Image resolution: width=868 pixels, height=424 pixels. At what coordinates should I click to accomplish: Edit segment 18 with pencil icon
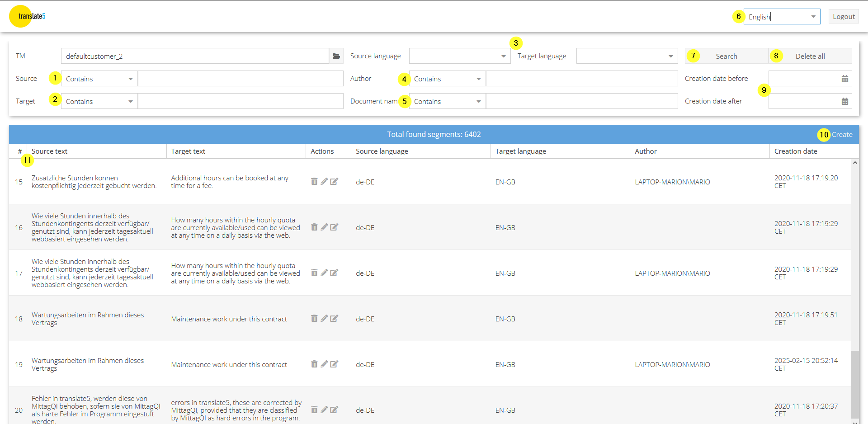[324, 318]
